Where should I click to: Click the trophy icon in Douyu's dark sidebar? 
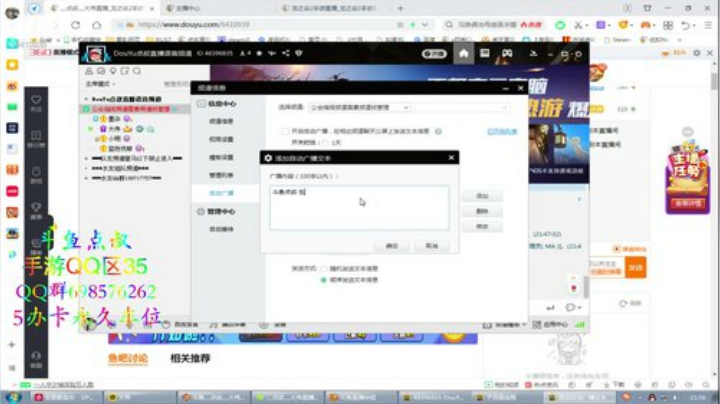[36, 207]
